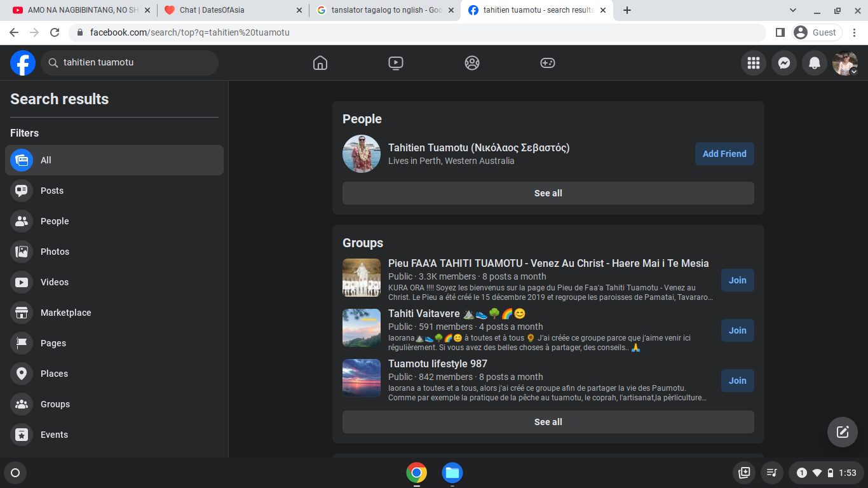Click the Facebook search field
Viewport: 868px width, 488px height.
click(x=130, y=63)
